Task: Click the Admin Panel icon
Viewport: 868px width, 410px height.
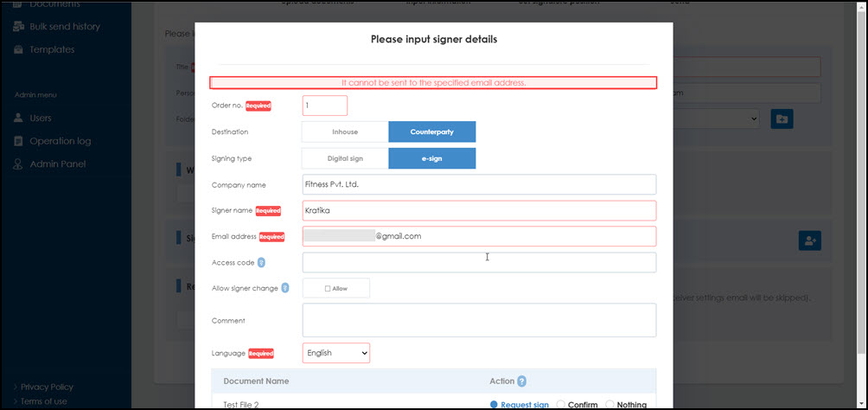Action: [19, 164]
